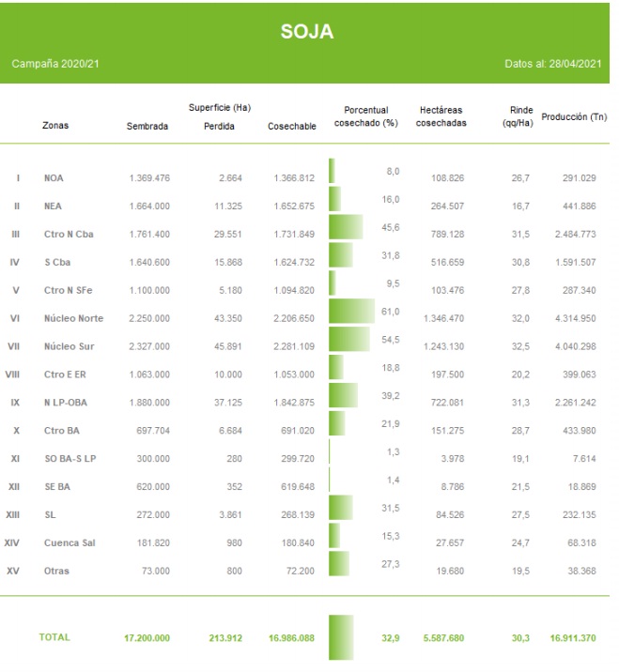This screenshot has width=619, height=672.
Task: Click the SOJA title header
Action: coord(307,32)
